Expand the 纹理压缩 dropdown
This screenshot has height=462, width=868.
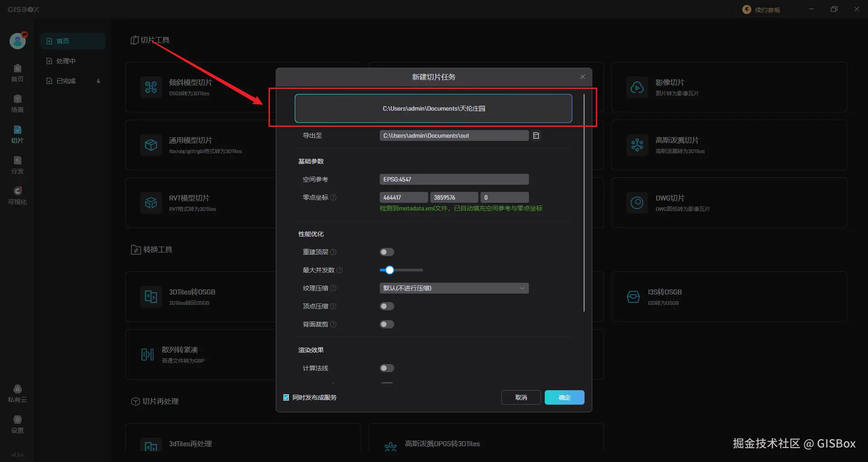(454, 288)
